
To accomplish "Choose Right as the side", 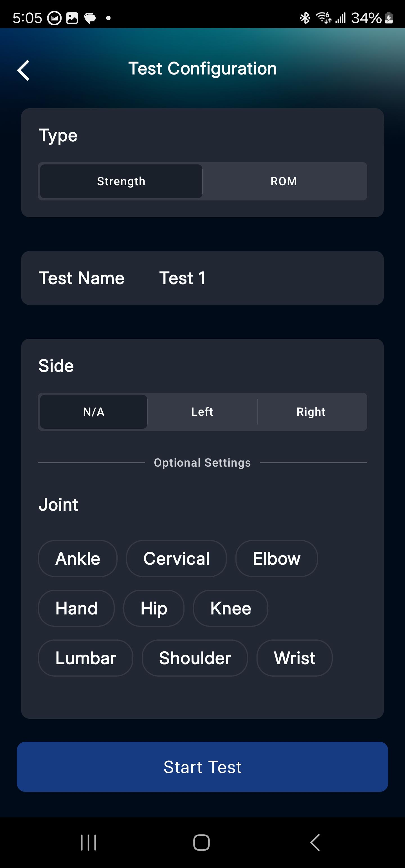I will pos(311,412).
